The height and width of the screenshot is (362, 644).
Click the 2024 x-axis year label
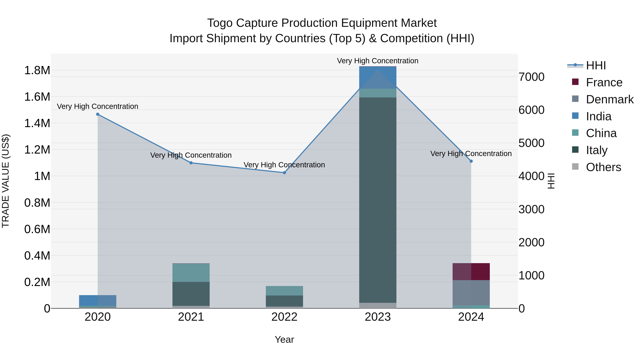[471, 317]
